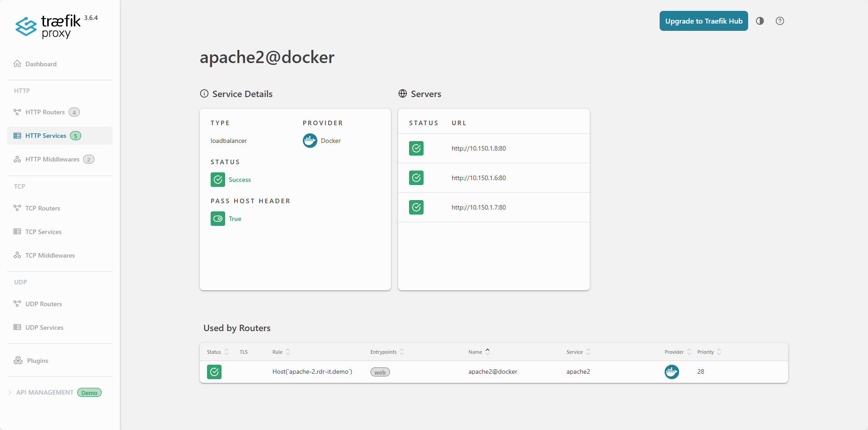Open the Plugins page link

point(37,361)
